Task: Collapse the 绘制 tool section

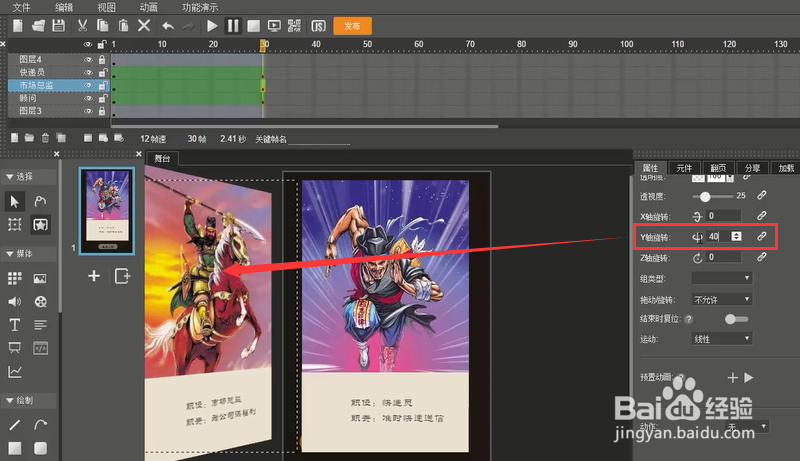Action: coord(29,400)
